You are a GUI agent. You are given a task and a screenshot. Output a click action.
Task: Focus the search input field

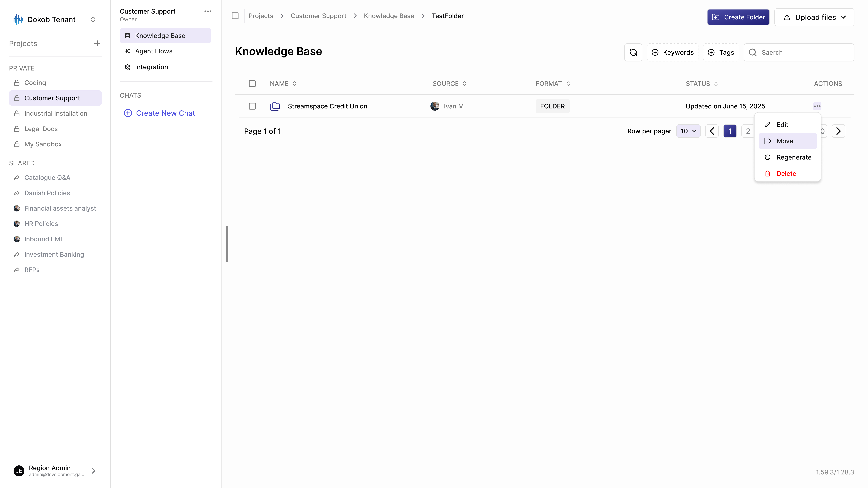(x=799, y=53)
